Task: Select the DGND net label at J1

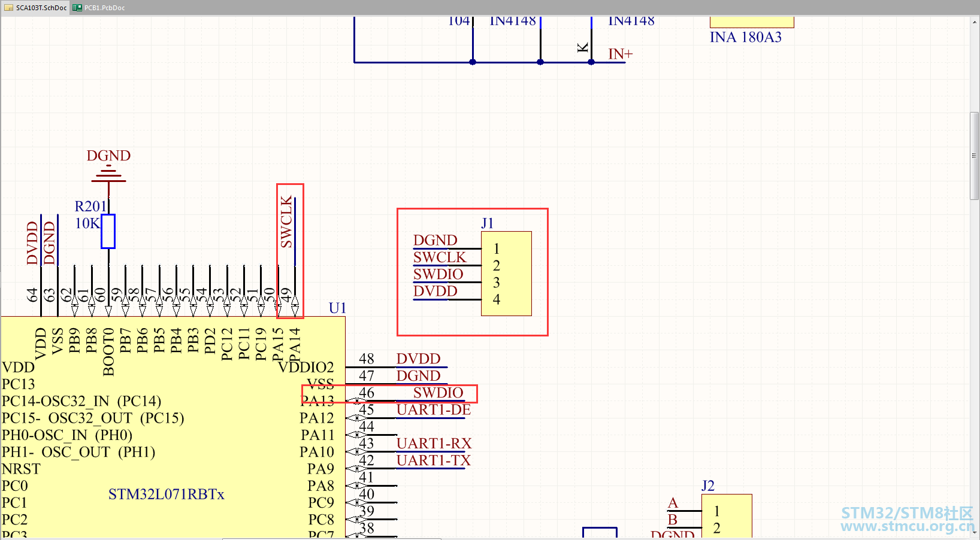Action: (x=435, y=240)
